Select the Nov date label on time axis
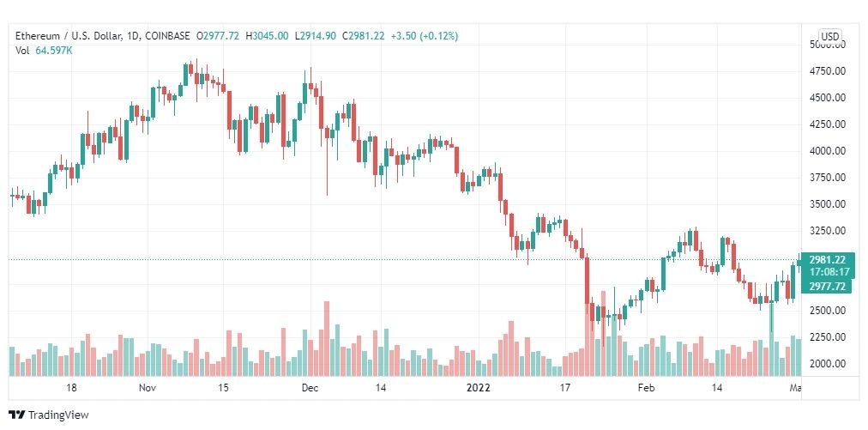The height and width of the screenshot is (430, 868). click(148, 388)
